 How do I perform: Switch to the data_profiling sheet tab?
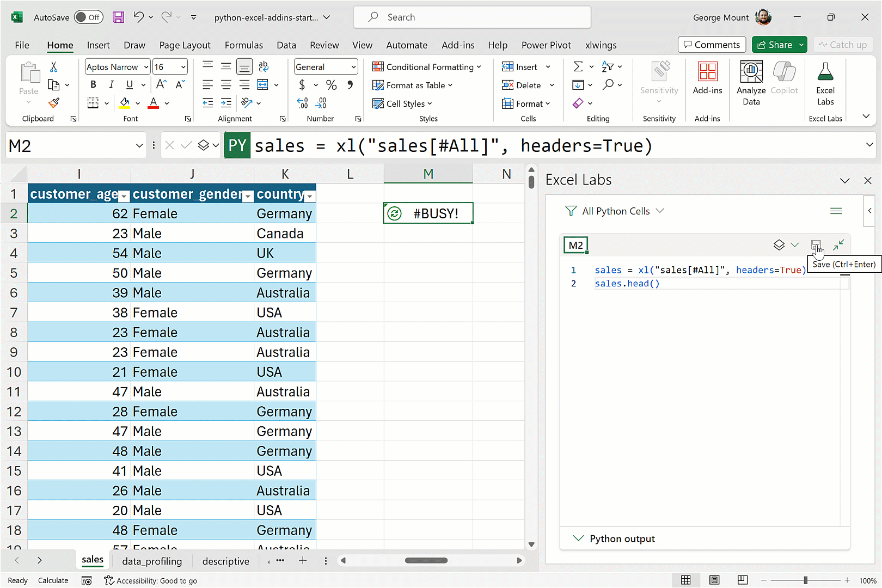(x=152, y=561)
